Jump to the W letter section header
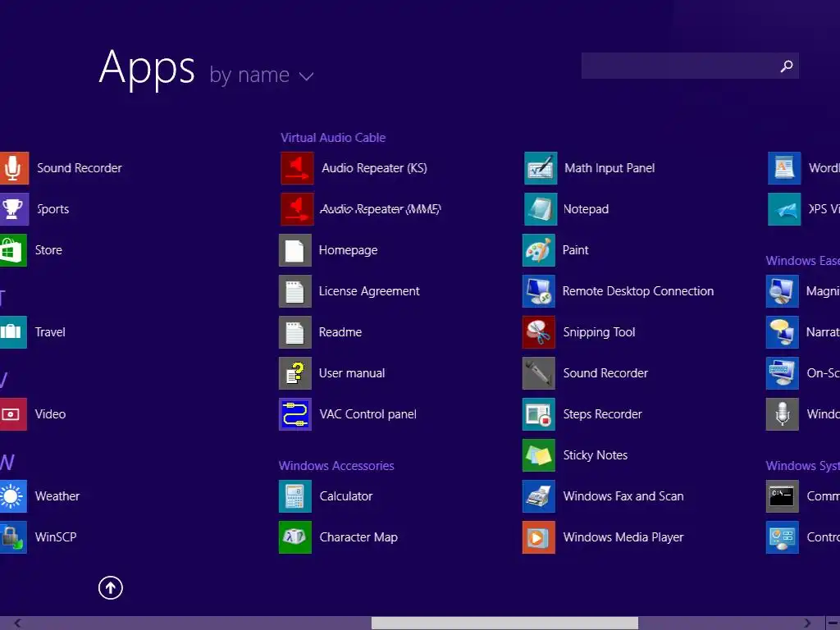Viewport: 840px width, 630px height. [x=7, y=463]
